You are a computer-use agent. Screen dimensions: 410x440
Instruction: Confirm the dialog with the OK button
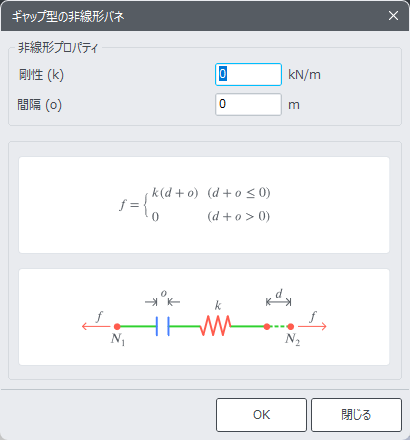pos(261,415)
